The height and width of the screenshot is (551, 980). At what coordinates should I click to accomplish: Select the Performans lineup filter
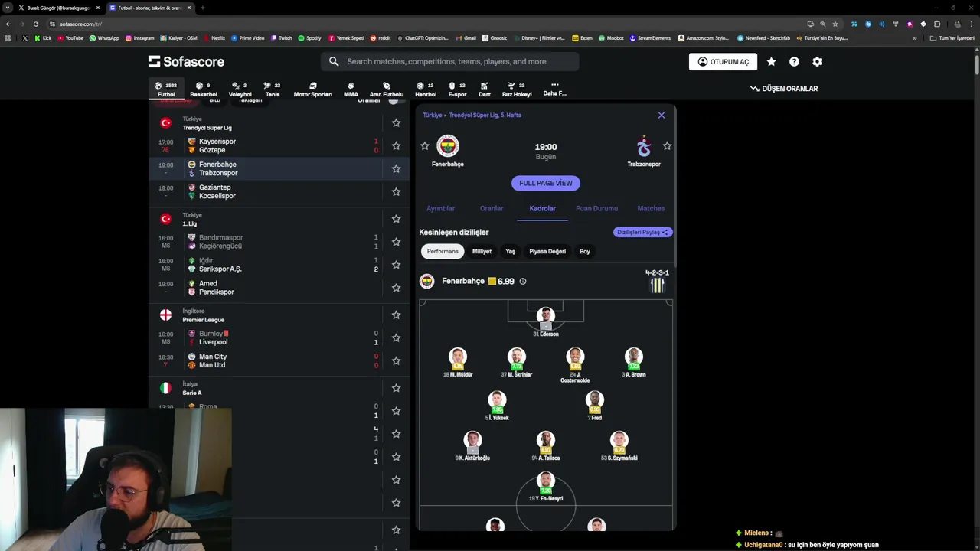443,251
